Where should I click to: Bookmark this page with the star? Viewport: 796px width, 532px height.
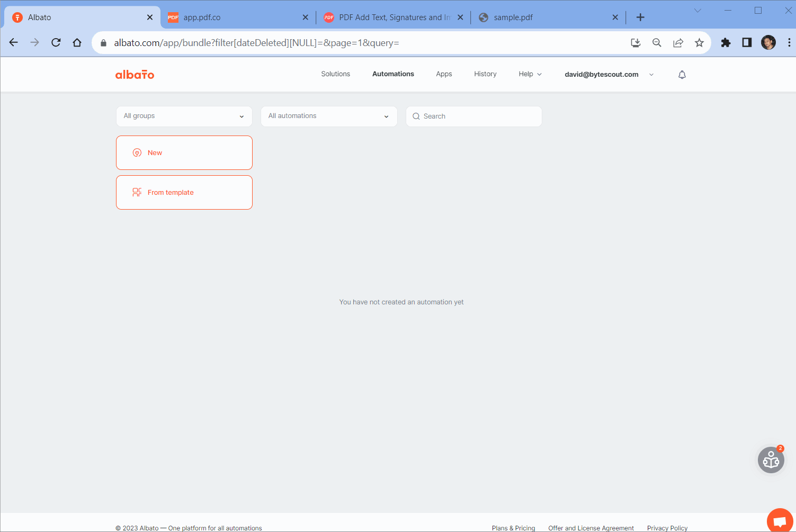point(699,43)
